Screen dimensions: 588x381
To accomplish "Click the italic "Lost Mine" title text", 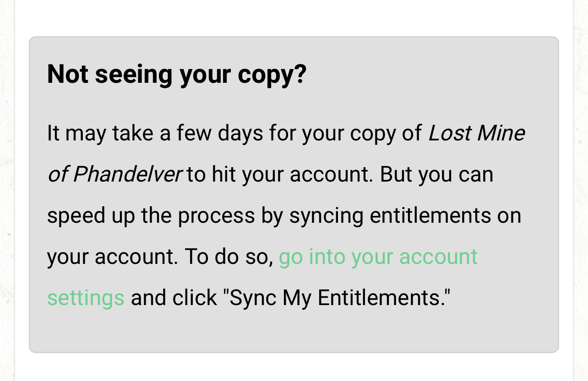I will 476,133.
